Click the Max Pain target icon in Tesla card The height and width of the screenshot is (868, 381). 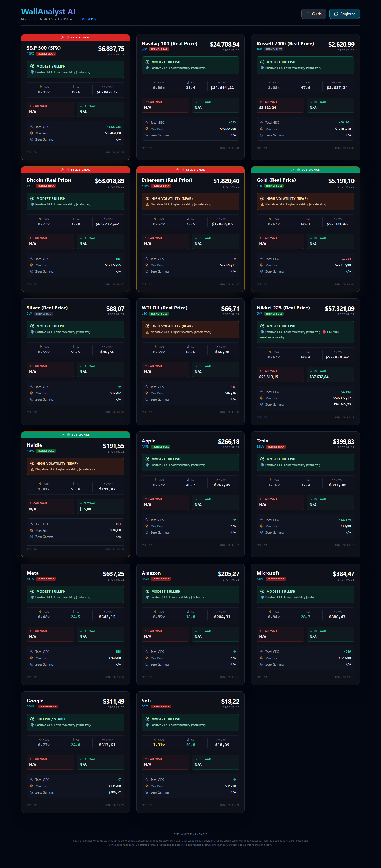[x=261, y=526]
